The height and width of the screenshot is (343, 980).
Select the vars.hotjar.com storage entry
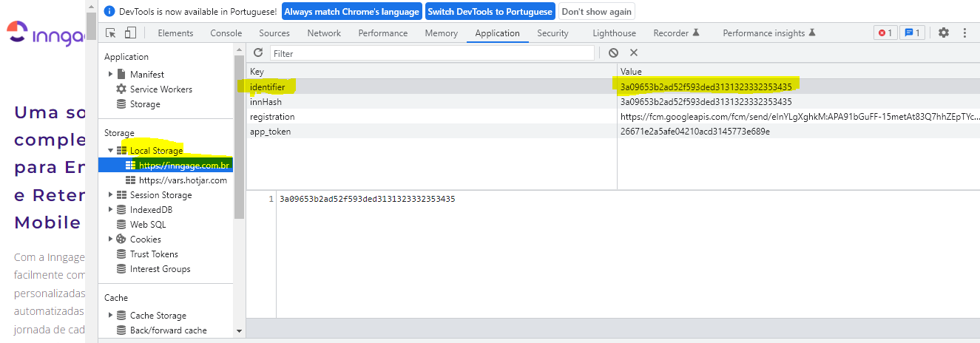[x=182, y=180]
